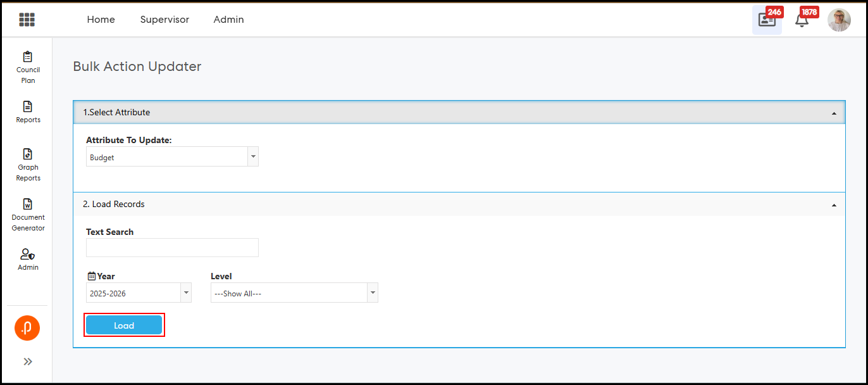Viewport: 868px width, 385px height.
Task: Open contact card notifications with 246 badge
Action: [x=767, y=20]
